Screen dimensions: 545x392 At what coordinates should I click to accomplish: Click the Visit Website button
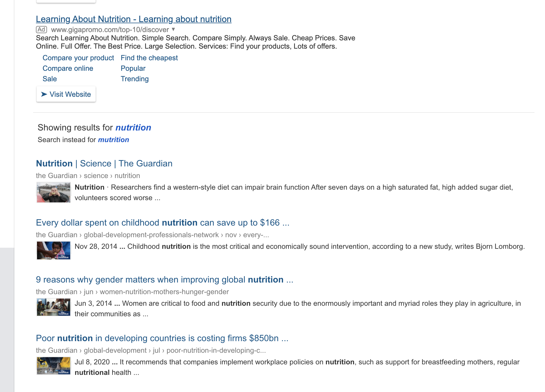pos(66,94)
